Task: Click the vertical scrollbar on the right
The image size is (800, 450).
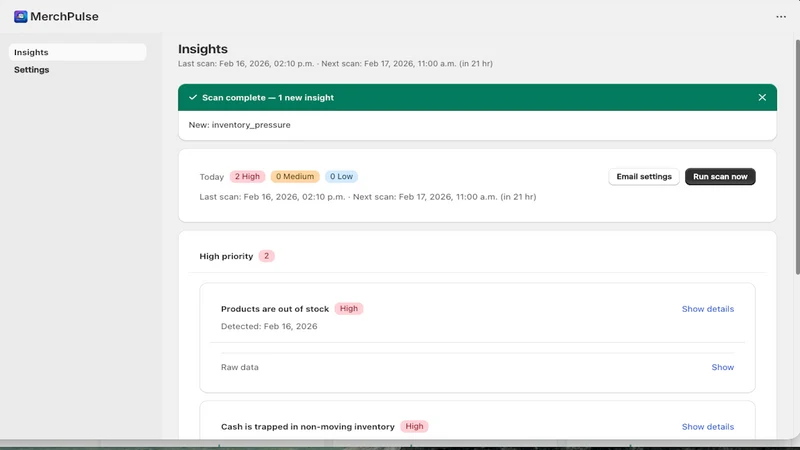Action: click(x=797, y=157)
